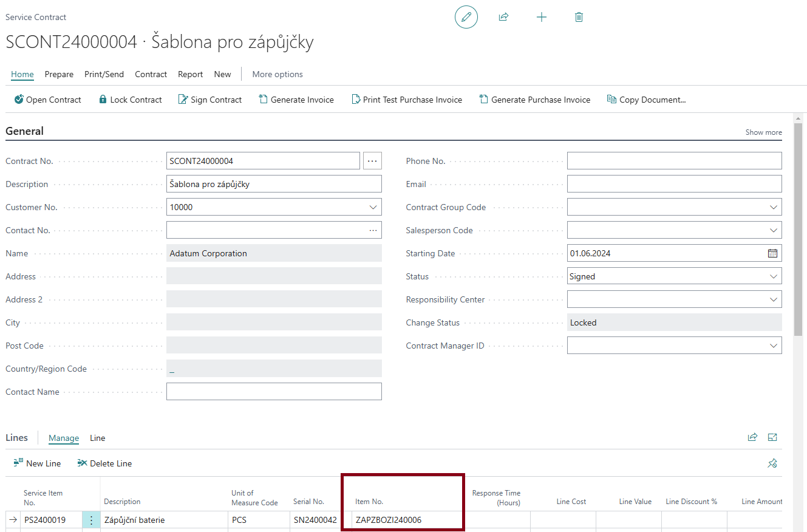Click the Contact Name input field
Viewport: 807px width, 532px height.
point(274,392)
